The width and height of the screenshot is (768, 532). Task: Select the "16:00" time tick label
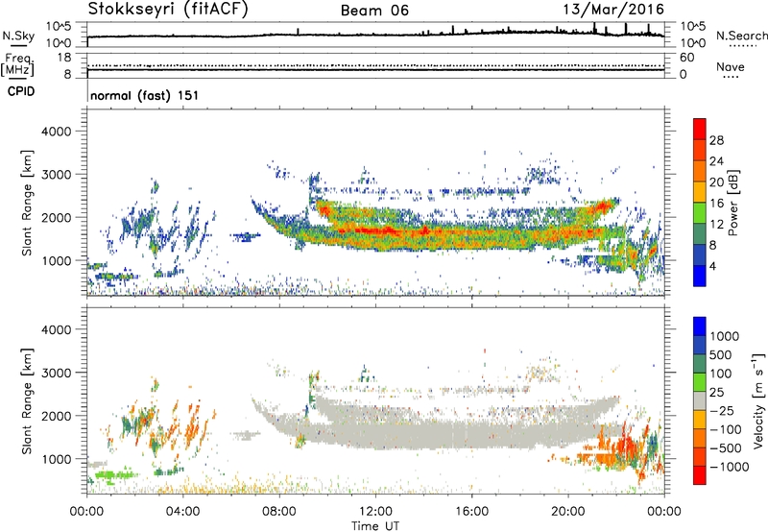click(471, 512)
